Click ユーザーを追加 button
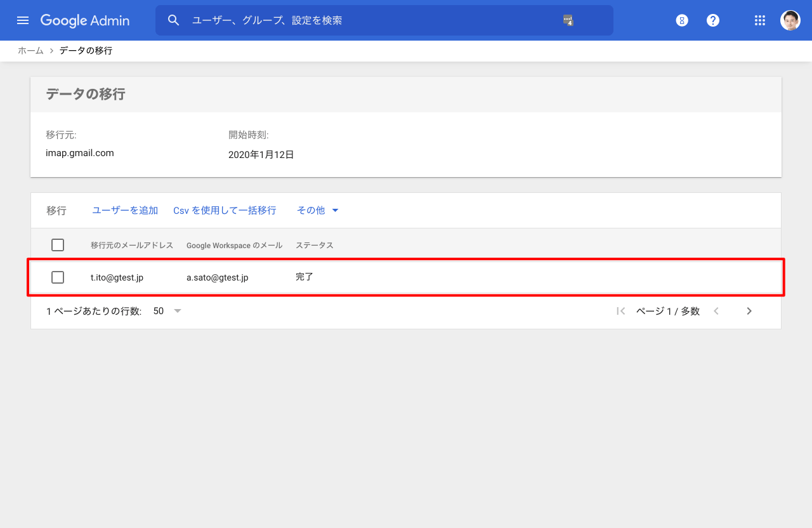This screenshot has width=812, height=528. pos(125,210)
